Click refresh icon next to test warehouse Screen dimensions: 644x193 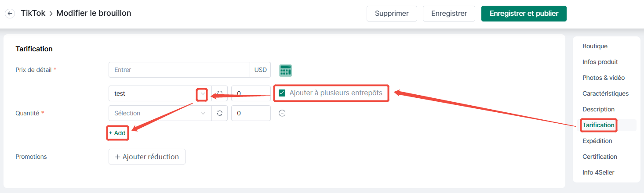pyautogui.click(x=220, y=93)
